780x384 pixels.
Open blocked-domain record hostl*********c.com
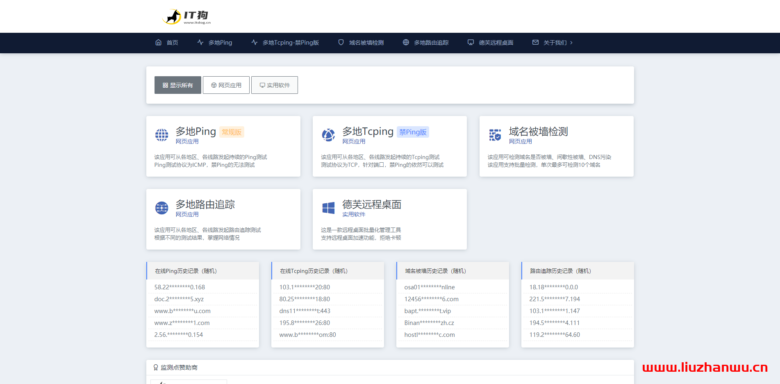point(430,335)
